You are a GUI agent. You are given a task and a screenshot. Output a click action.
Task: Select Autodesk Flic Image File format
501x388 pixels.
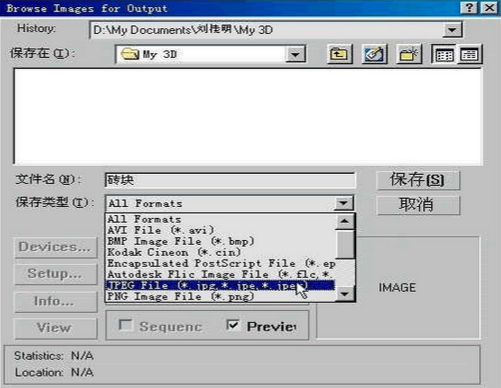pos(220,274)
